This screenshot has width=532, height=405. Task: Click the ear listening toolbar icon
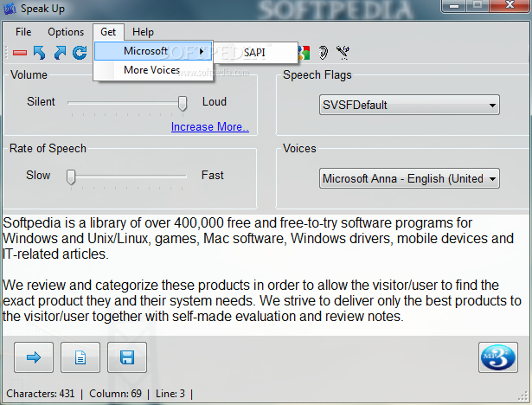(324, 53)
